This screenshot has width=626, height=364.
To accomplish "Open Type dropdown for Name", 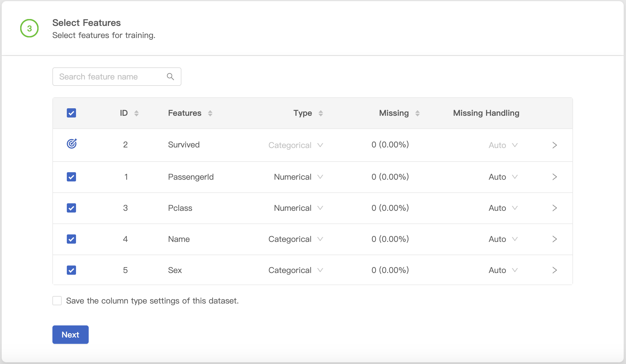I will (295, 239).
